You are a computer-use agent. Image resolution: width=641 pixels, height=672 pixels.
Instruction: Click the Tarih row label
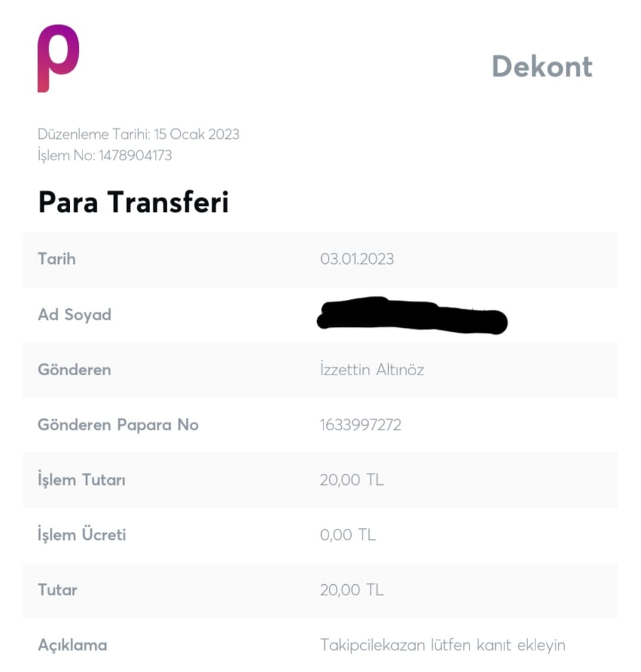57,259
